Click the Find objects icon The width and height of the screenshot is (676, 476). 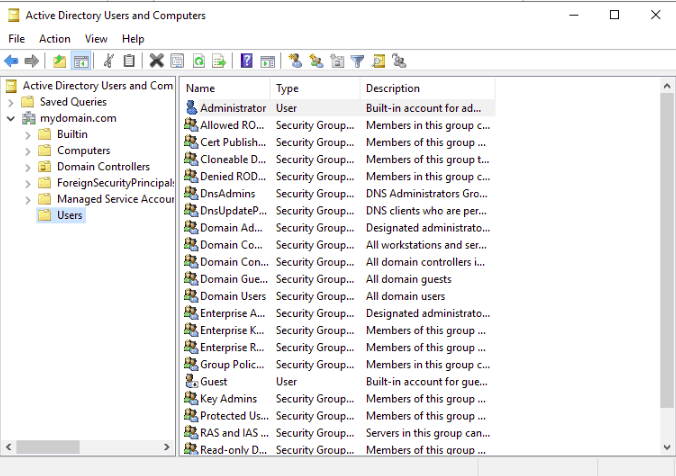tap(379, 61)
